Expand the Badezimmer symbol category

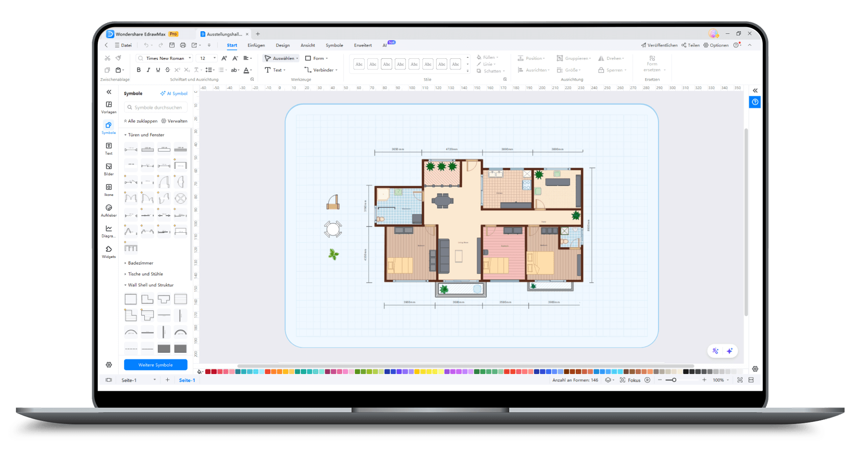coord(141,263)
